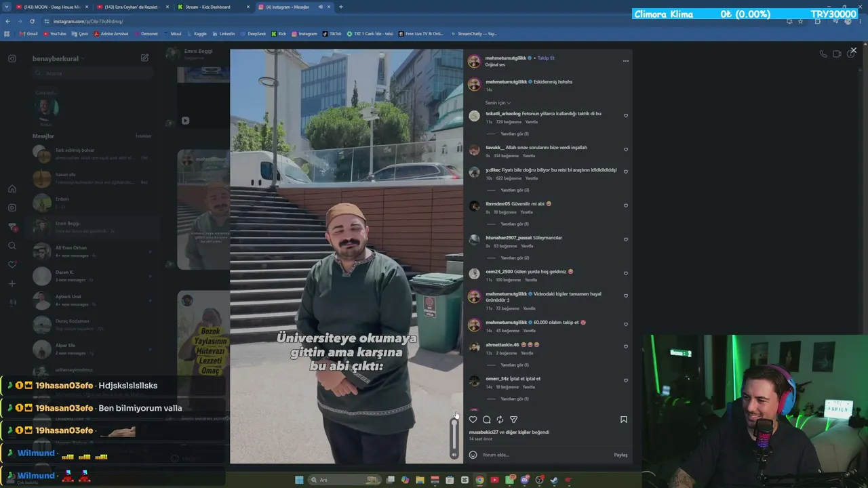The width and height of the screenshot is (868, 488).
Task: Open the emoji picker in the comment box
Action: click(473, 455)
